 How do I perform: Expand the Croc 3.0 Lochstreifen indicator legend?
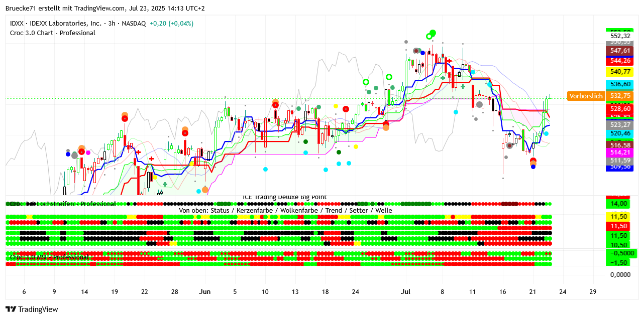coord(63,204)
